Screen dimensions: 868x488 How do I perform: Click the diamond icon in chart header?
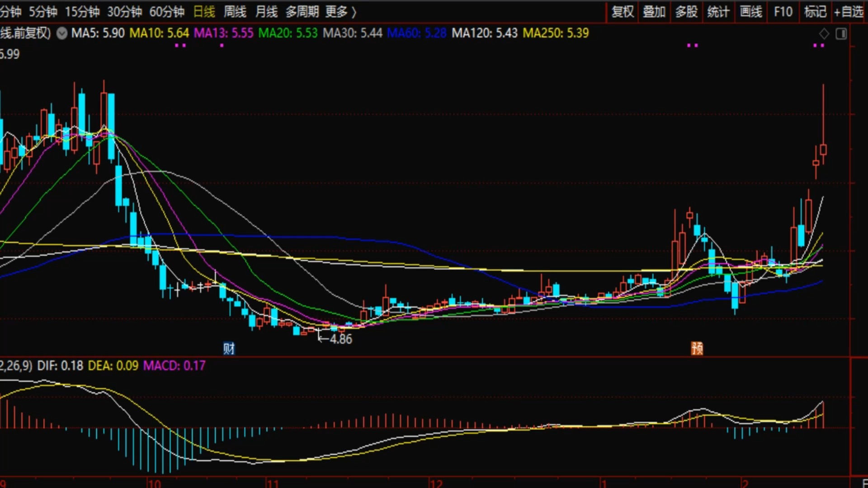(824, 33)
